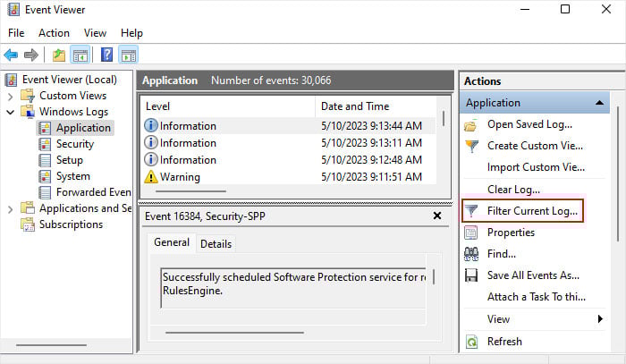Click the blue Help icon in toolbar
The image size is (626, 364).
click(106, 55)
